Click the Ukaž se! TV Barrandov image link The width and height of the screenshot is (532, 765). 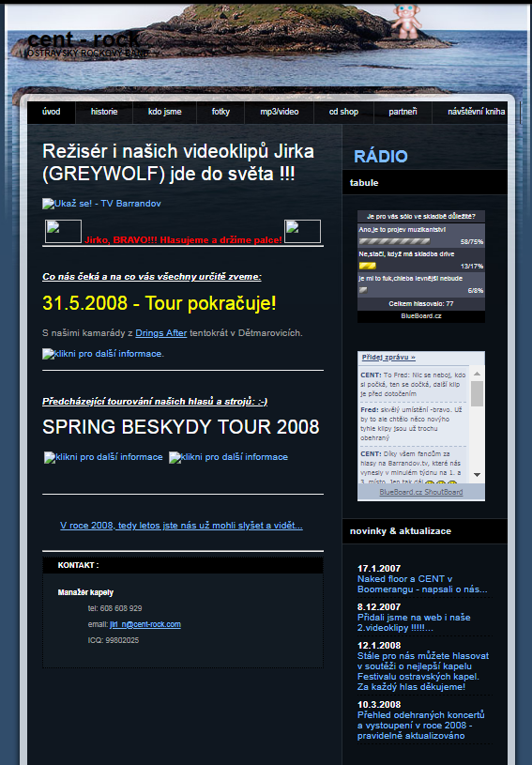pyautogui.click(x=101, y=204)
